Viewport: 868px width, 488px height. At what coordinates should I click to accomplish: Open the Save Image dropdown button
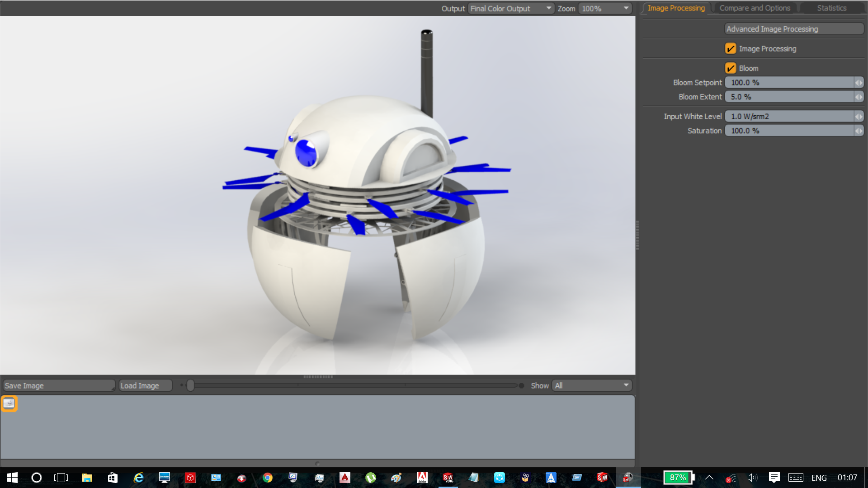pyautogui.click(x=59, y=385)
